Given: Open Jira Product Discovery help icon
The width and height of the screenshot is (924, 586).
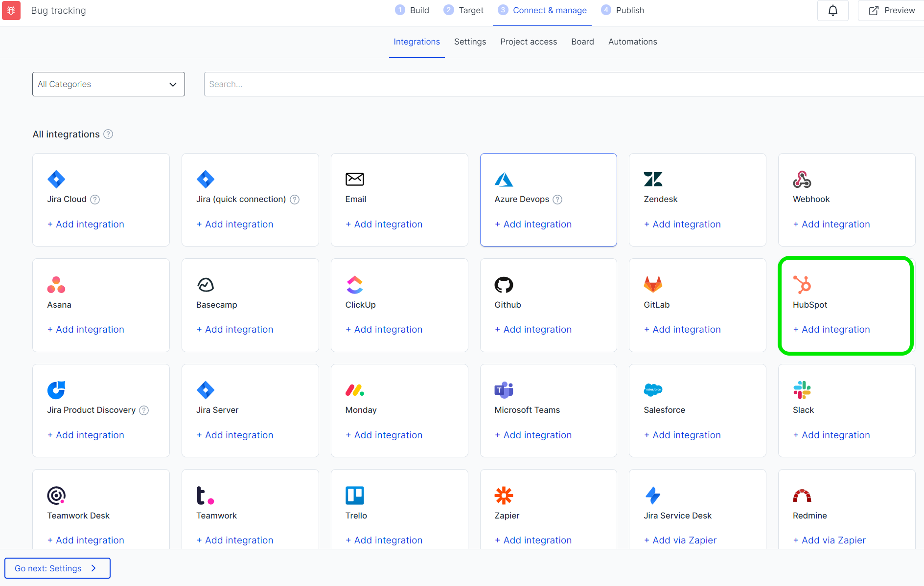Looking at the screenshot, I should coord(144,410).
